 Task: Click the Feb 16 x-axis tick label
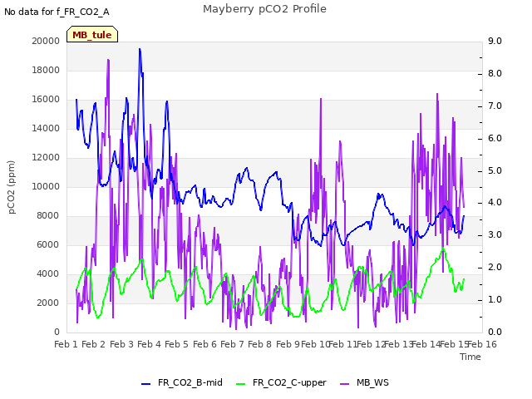pos(482,344)
